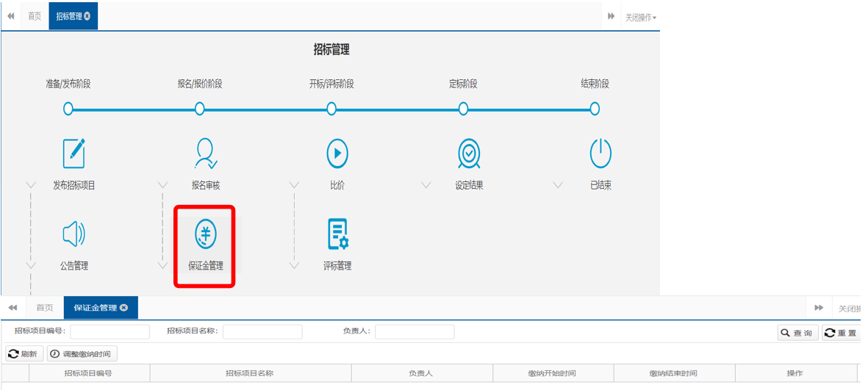
Task: Switch to the upper 首页 tab
Action: 35,16
